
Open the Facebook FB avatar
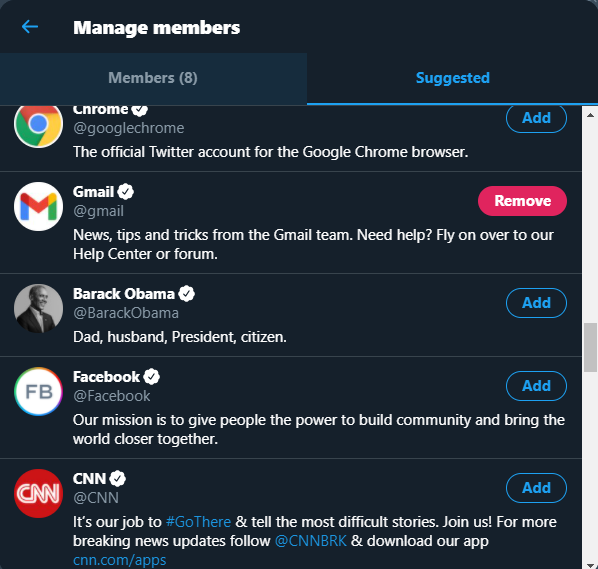coord(38,391)
